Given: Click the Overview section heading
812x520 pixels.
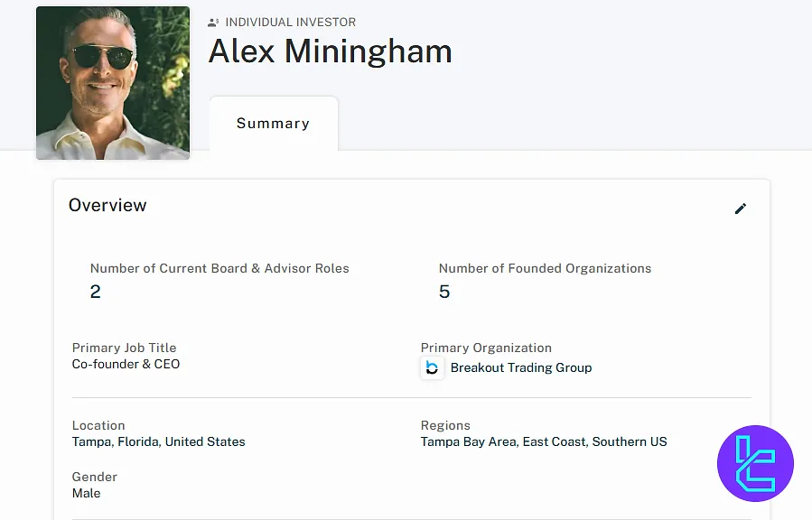Looking at the screenshot, I should pyautogui.click(x=107, y=205).
